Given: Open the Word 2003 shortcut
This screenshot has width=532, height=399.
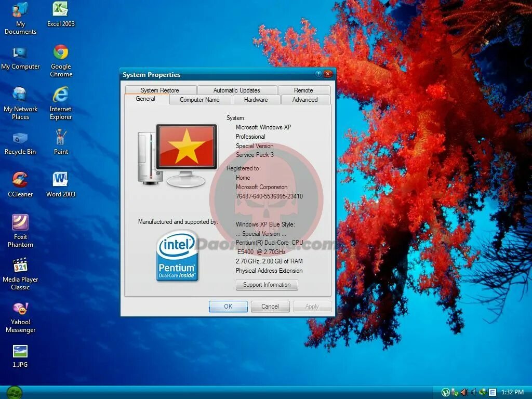Looking at the screenshot, I should pyautogui.click(x=61, y=185).
